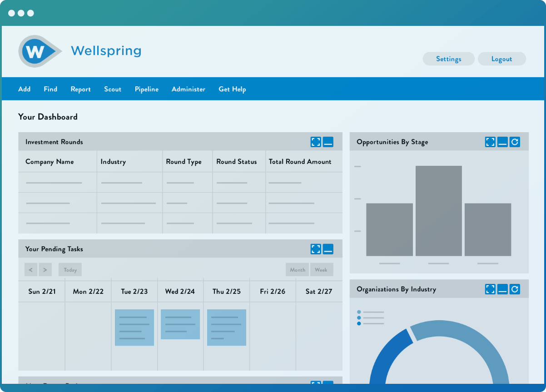Screen dimensions: 546x392
Task: Refresh the Organizations By Industry chart
Action: pyautogui.click(x=515, y=289)
